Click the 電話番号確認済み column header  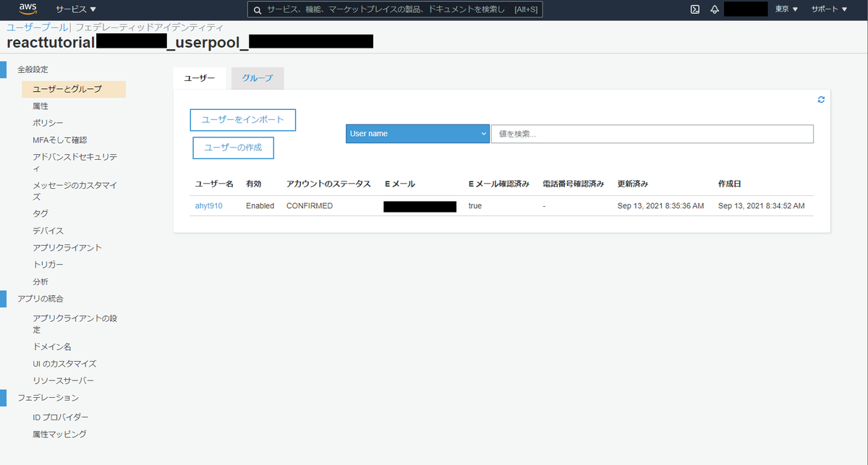pos(573,184)
